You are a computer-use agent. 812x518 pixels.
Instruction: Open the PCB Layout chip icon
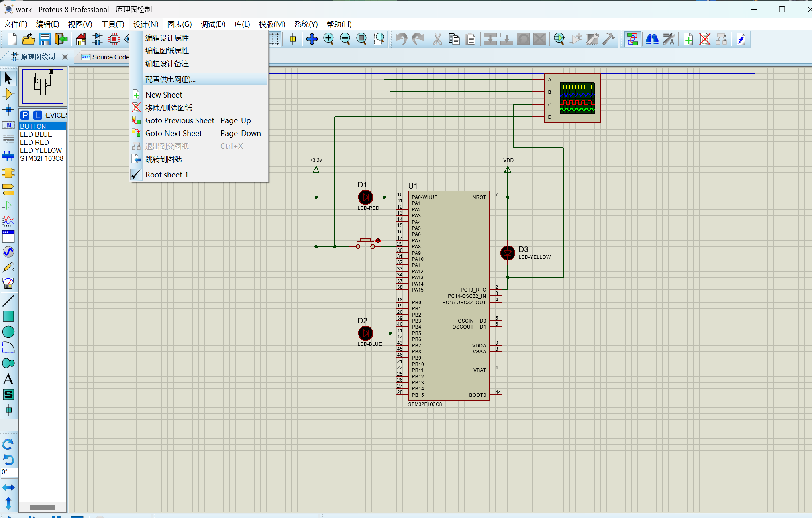click(114, 39)
